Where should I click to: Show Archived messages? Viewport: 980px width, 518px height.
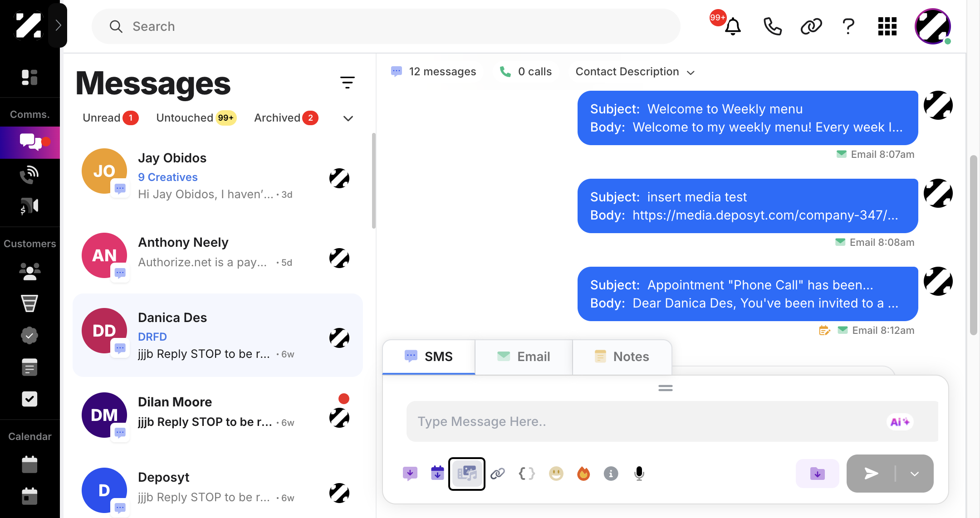point(286,118)
